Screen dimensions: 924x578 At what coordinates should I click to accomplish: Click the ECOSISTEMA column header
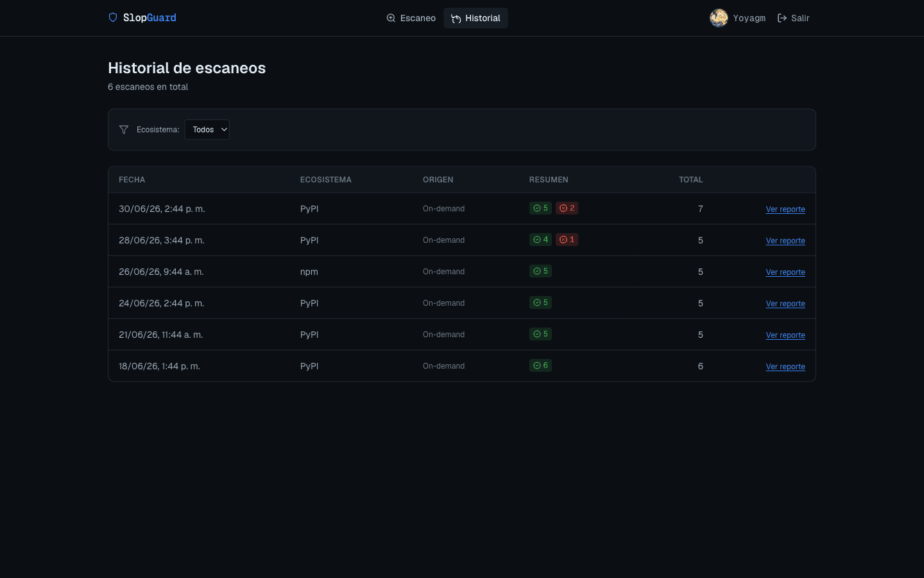pos(325,180)
